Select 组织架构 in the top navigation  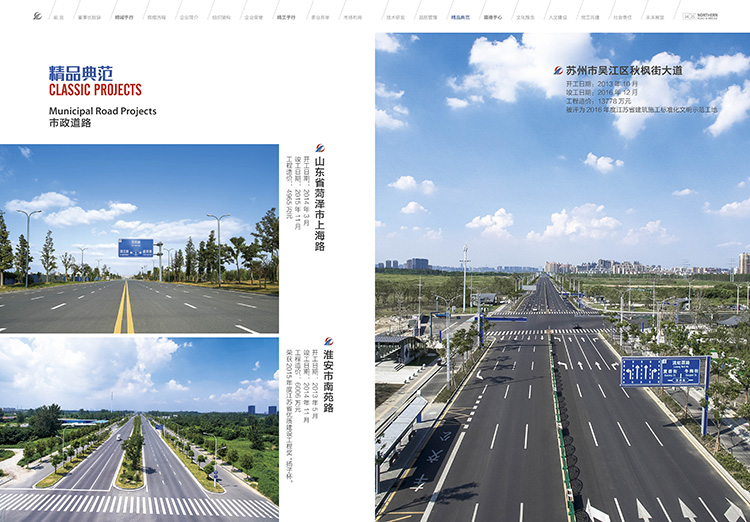[221, 18]
